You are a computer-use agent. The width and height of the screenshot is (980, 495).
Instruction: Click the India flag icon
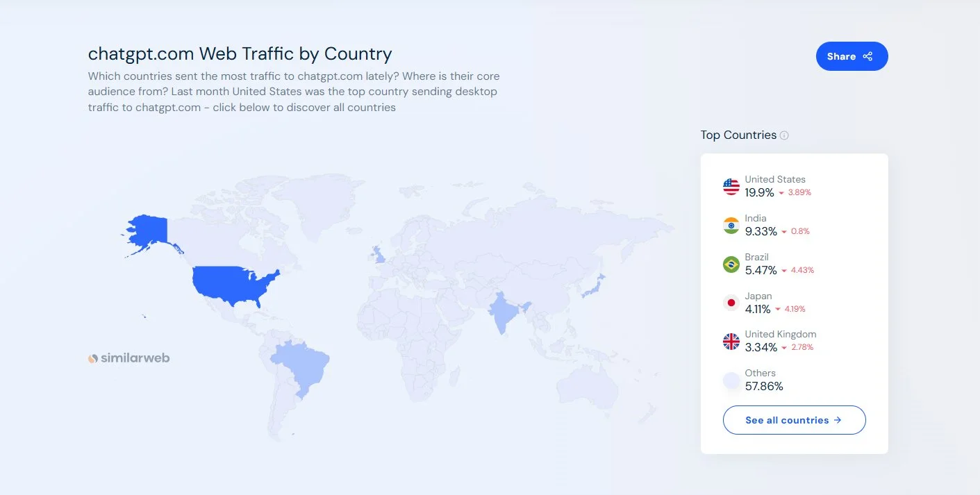click(x=731, y=225)
